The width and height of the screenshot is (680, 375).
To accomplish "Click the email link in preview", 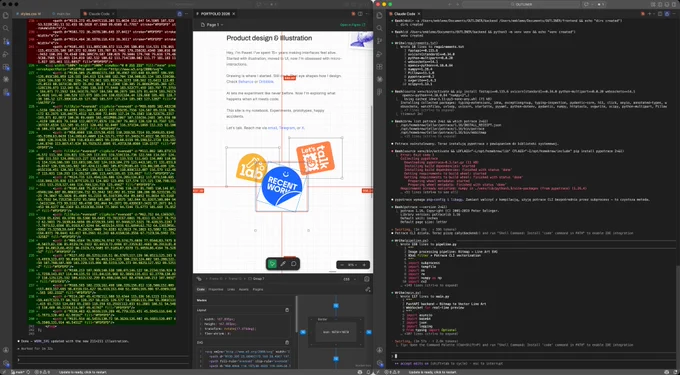I will tap(272, 128).
